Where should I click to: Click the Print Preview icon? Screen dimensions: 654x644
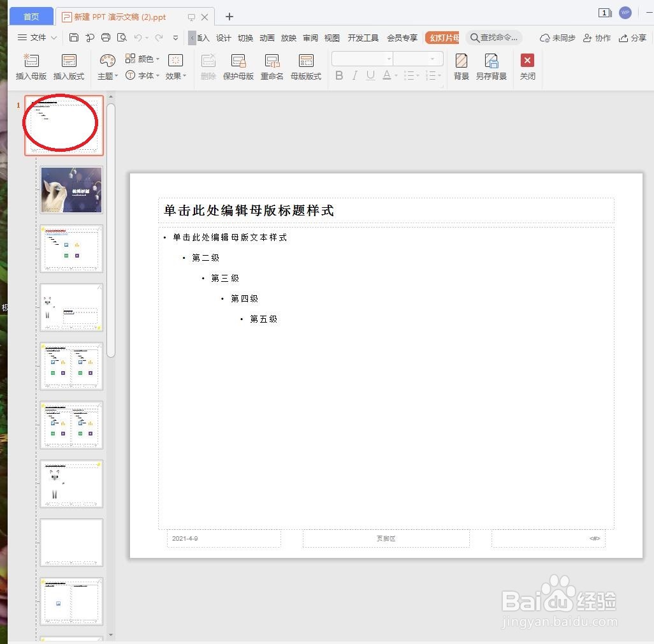click(x=122, y=38)
